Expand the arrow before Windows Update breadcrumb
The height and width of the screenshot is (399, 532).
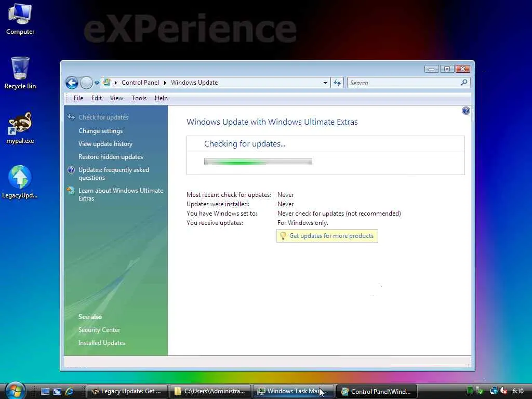tap(165, 83)
